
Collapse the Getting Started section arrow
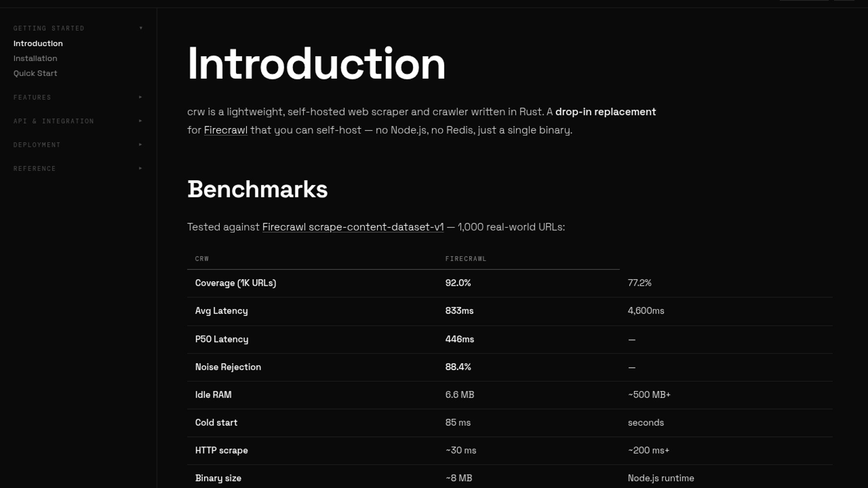point(141,28)
